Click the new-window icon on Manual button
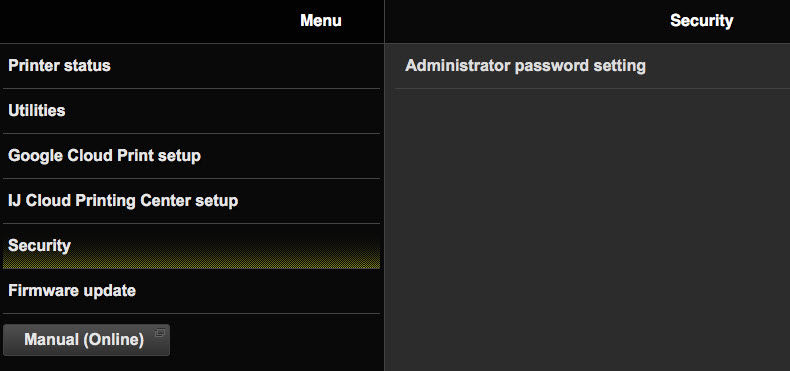This screenshot has height=371, width=790. point(160,332)
